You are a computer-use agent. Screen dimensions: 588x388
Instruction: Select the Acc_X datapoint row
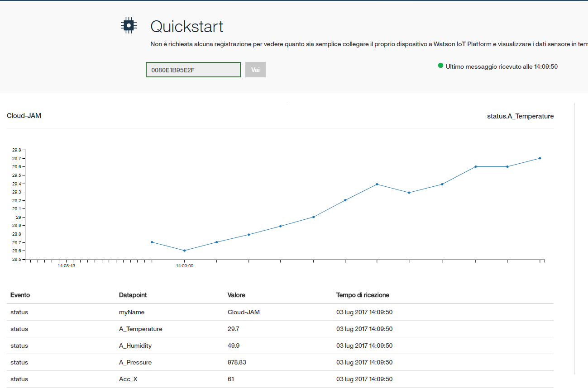click(x=280, y=379)
